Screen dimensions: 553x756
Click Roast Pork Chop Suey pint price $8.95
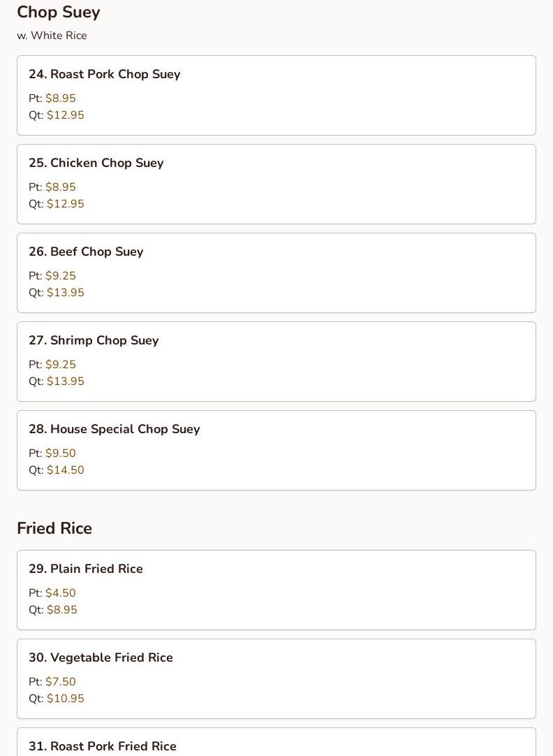61,98
